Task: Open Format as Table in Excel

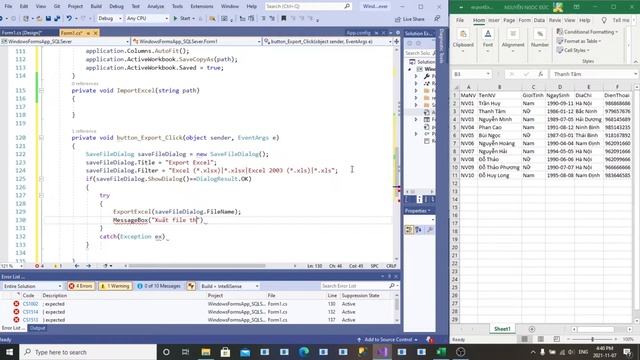Action: point(579,41)
